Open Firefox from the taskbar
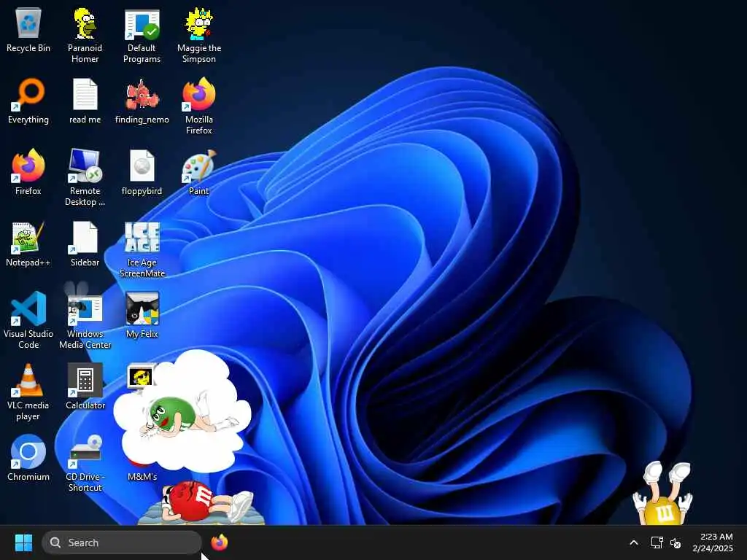This screenshot has width=747, height=560. pyautogui.click(x=219, y=542)
